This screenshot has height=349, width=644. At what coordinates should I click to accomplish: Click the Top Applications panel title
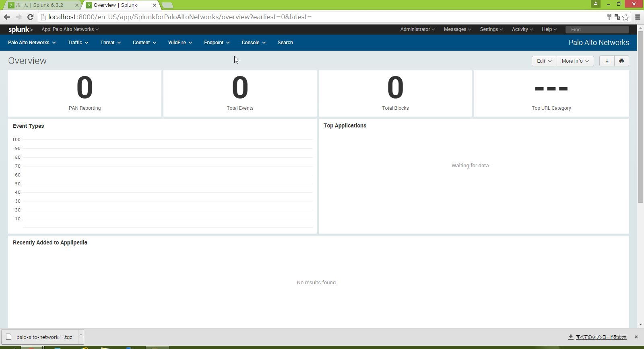point(345,125)
